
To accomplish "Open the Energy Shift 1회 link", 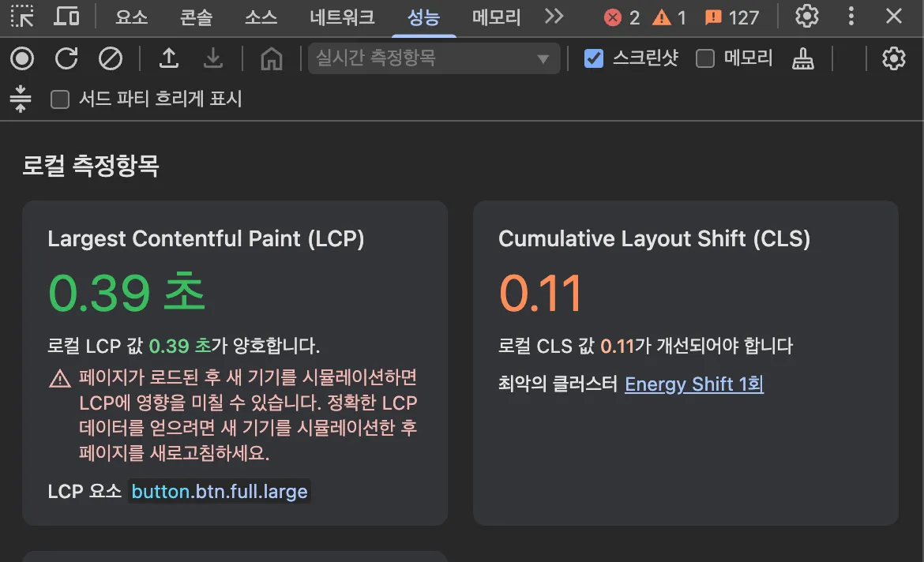I will 694,384.
